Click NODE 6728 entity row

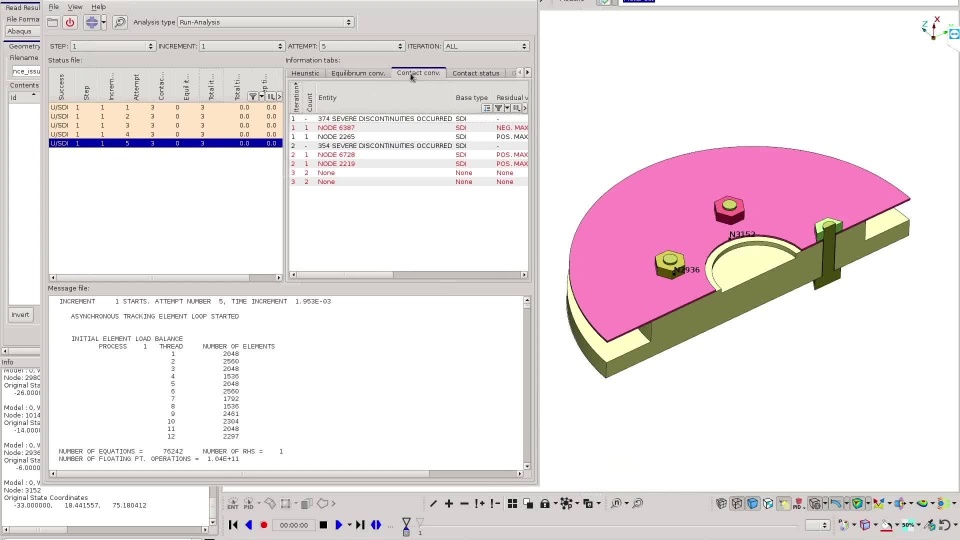[x=408, y=154]
